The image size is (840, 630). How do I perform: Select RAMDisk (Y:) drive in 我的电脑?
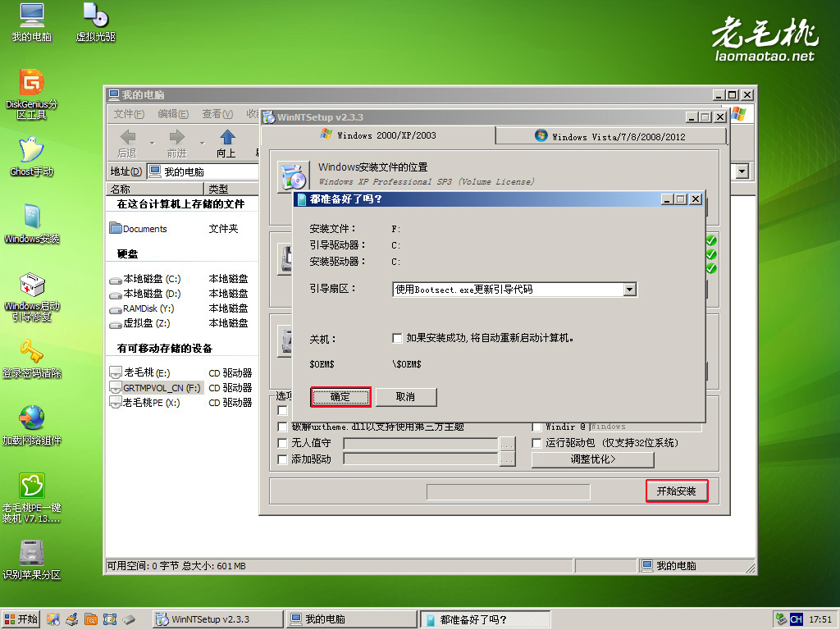pyautogui.click(x=142, y=308)
